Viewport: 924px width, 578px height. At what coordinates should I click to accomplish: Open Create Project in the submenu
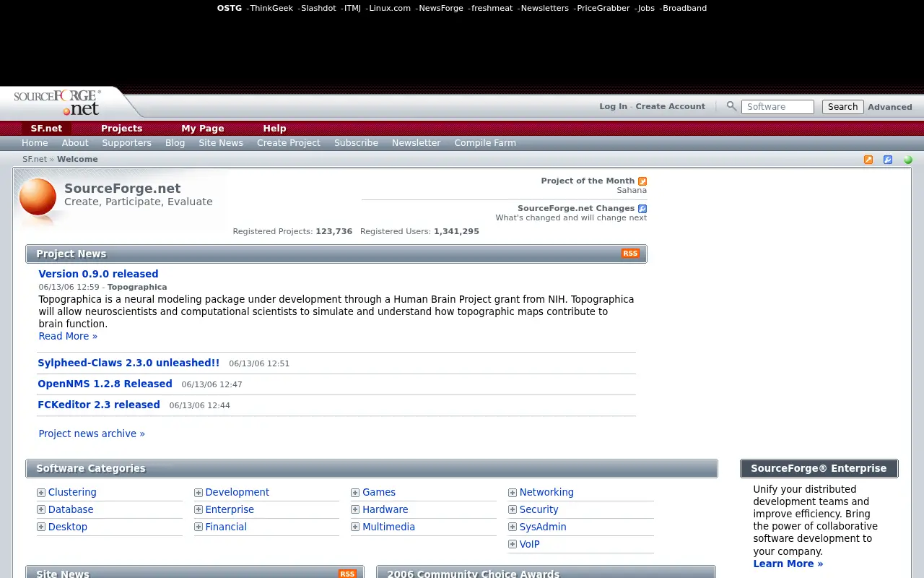(289, 143)
